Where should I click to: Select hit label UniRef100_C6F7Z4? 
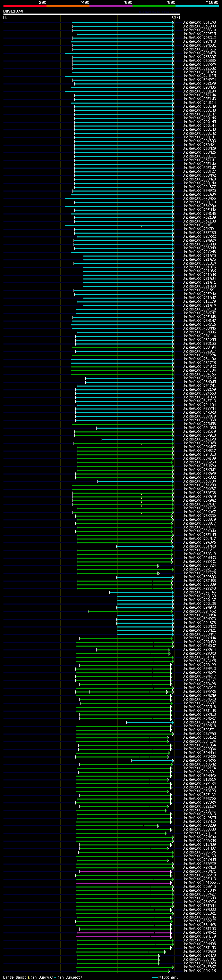tap(199, 565)
